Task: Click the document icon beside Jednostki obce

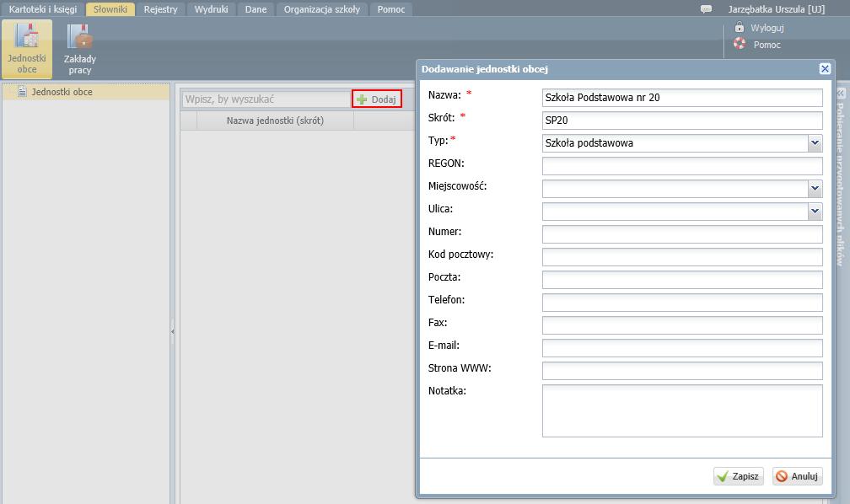Action: pyautogui.click(x=22, y=92)
